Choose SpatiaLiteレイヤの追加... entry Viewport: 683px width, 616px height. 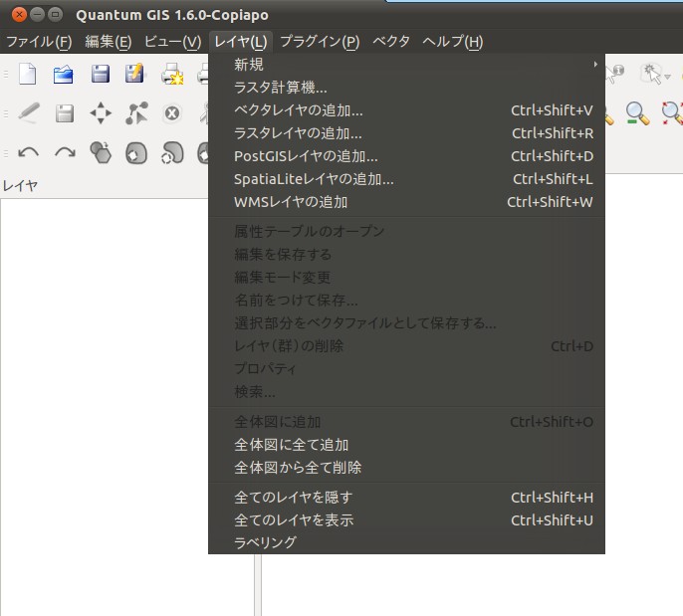406,179
